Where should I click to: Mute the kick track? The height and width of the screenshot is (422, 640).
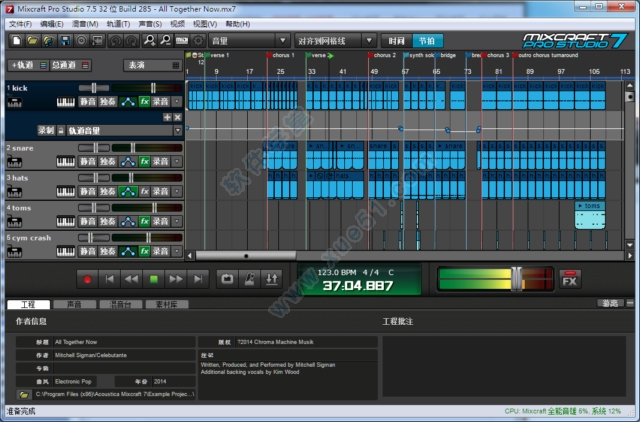pyautogui.click(x=88, y=102)
